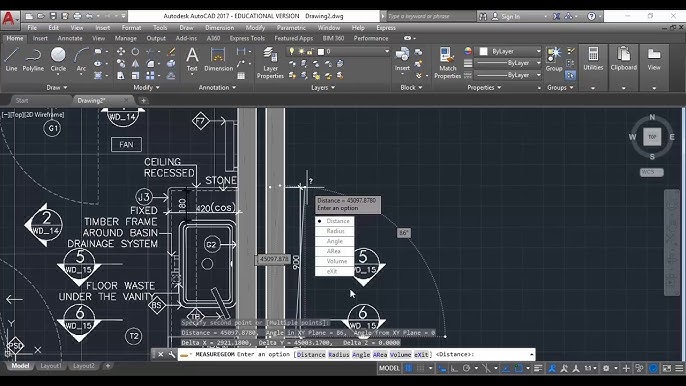Expand the Groups panel dropdown
This screenshot has width=686, height=386.
pyautogui.click(x=560, y=88)
